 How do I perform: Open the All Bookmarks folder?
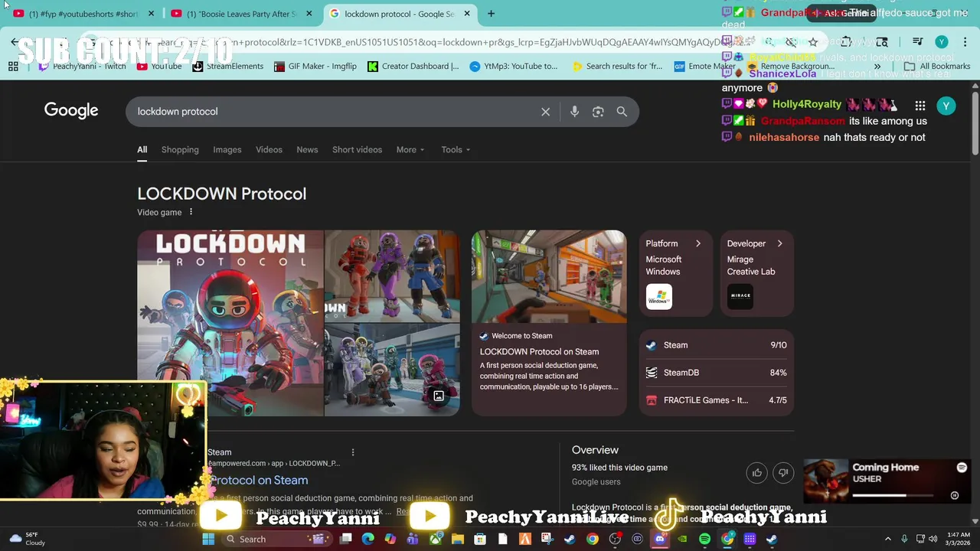pos(937,67)
